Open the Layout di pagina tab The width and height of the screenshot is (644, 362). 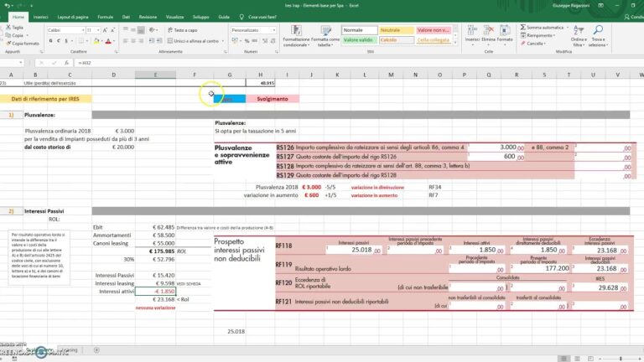pos(73,17)
